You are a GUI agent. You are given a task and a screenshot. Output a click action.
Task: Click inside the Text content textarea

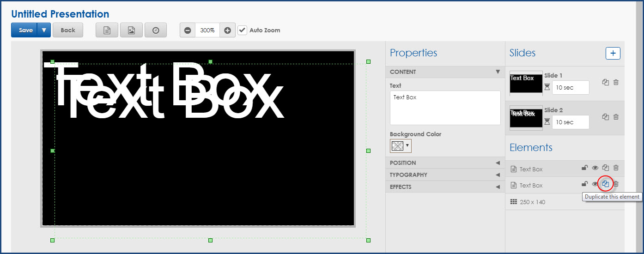(x=445, y=108)
